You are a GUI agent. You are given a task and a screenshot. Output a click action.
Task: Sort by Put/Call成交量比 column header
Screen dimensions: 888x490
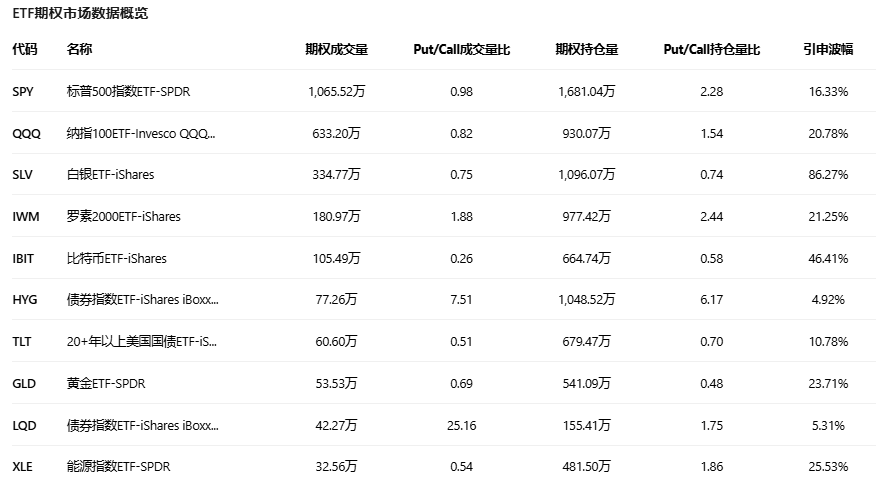point(461,49)
